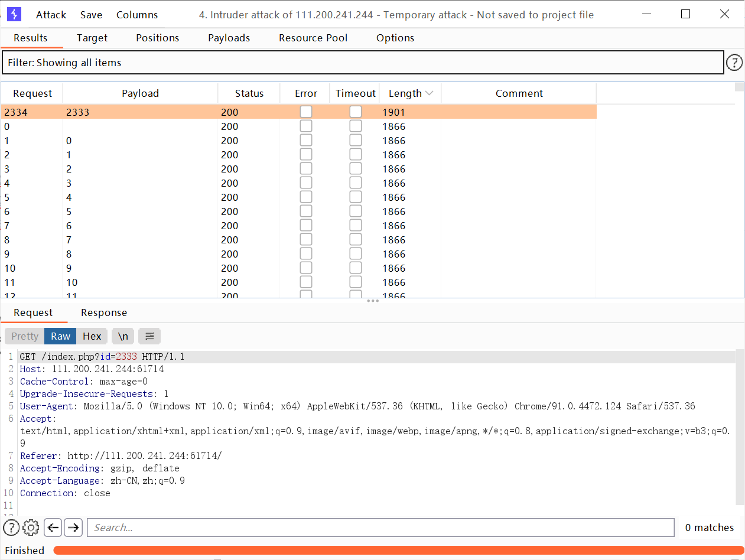Click the User-Agent header line
Viewport: 745px width, 560px height.
tap(357, 406)
